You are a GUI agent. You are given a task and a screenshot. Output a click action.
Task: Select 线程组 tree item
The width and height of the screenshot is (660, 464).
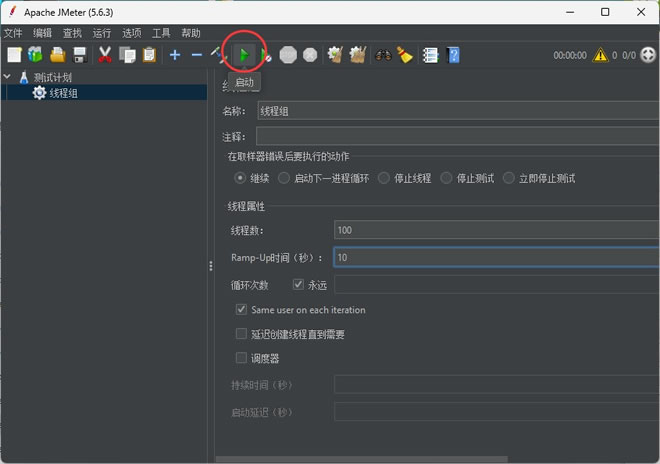(x=64, y=93)
